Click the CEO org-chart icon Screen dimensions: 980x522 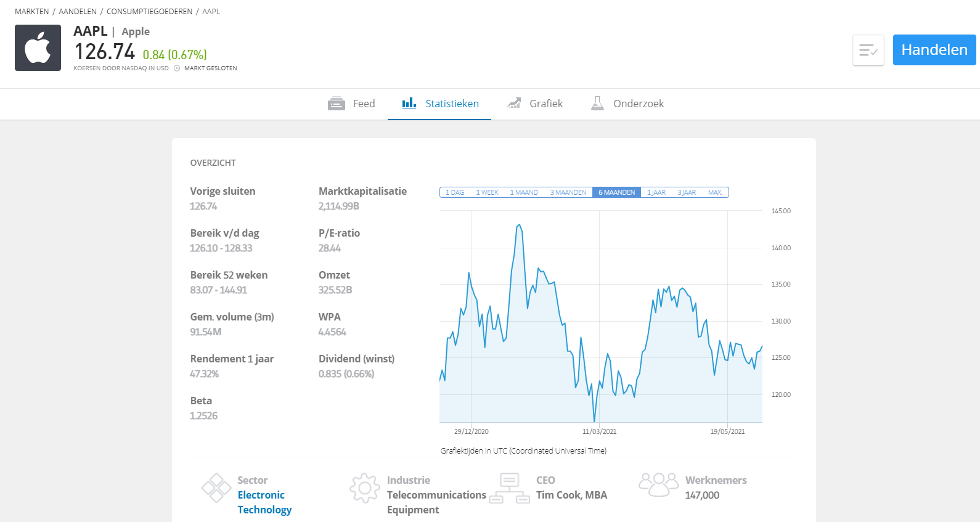click(x=509, y=488)
